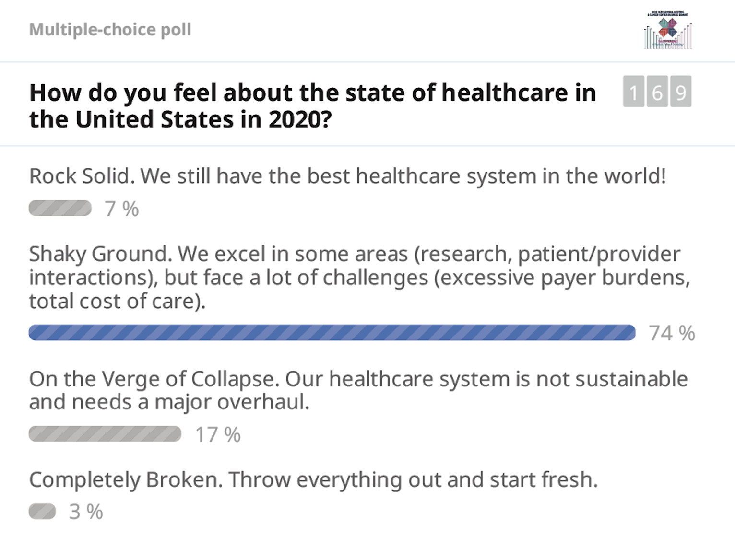Click the poll question title text
This screenshot has width=735, height=560.
coord(313,106)
